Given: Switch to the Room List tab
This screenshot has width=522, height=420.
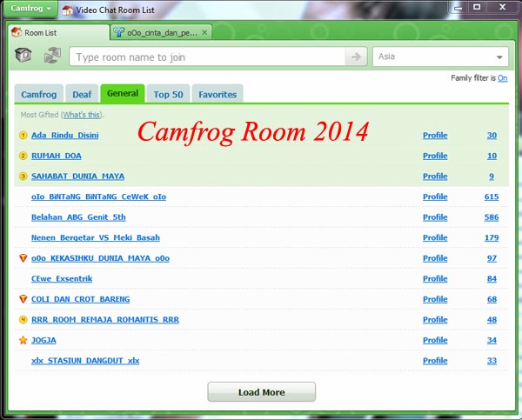Looking at the screenshot, I should click(58, 33).
